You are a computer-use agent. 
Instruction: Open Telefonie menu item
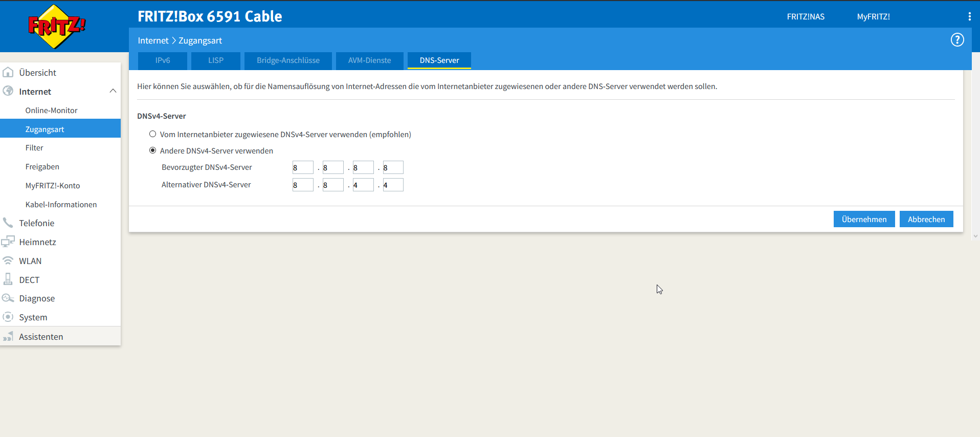pos(60,223)
